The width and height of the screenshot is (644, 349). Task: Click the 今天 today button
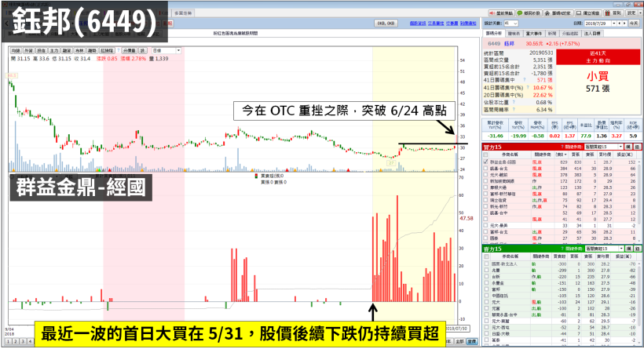(x=634, y=24)
